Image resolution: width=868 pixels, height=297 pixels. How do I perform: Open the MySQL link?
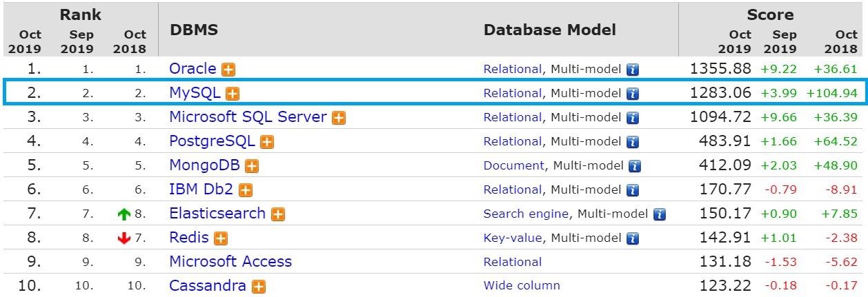click(x=195, y=93)
